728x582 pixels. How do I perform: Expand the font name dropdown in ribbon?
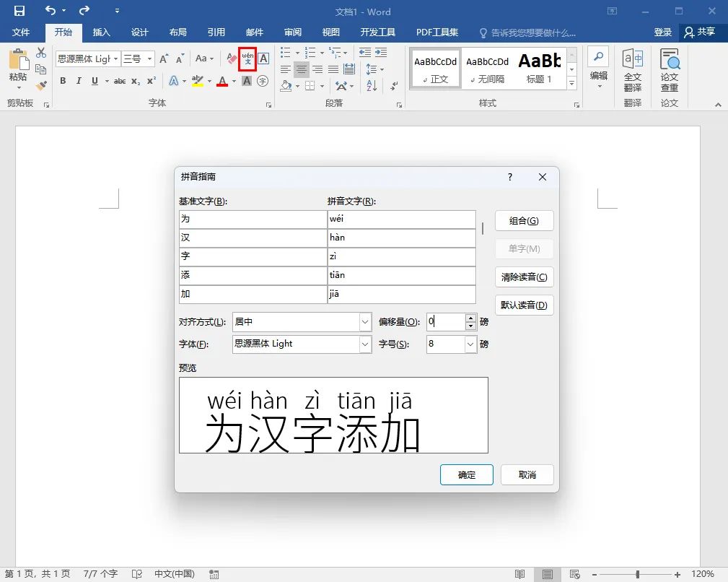(115, 59)
